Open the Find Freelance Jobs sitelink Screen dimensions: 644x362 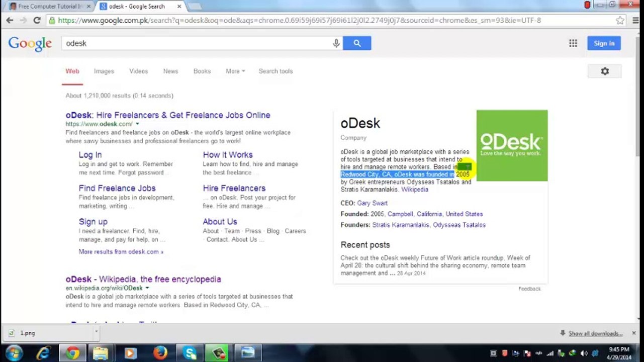click(117, 189)
